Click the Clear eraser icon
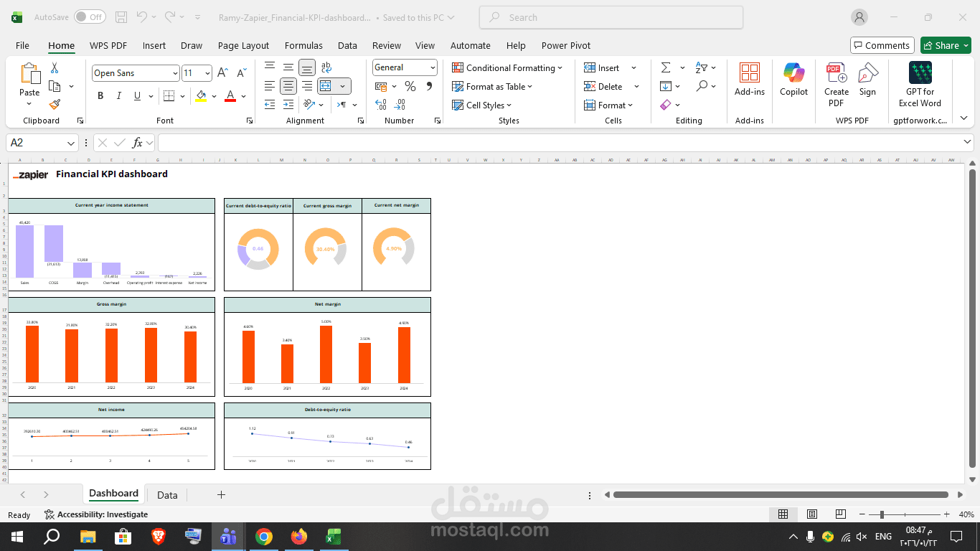Image resolution: width=980 pixels, height=551 pixels. (x=666, y=105)
